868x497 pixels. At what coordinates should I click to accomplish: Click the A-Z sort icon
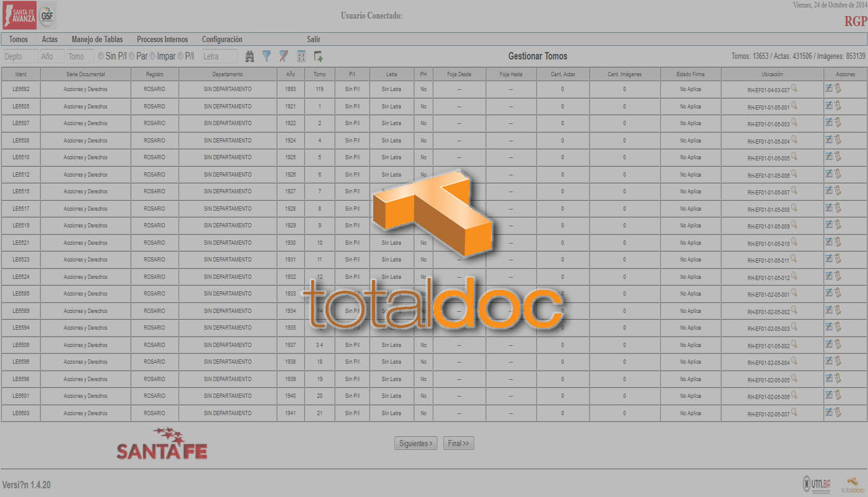pyautogui.click(x=301, y=56)
